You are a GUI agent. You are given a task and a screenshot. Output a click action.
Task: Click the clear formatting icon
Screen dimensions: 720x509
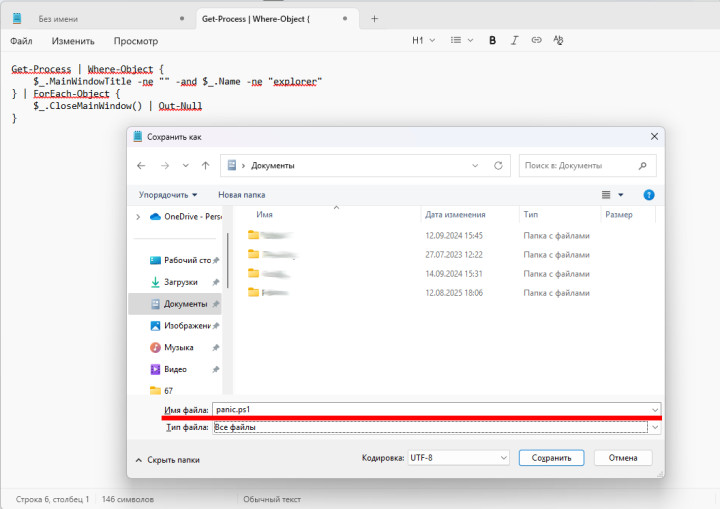click(558, 41)
